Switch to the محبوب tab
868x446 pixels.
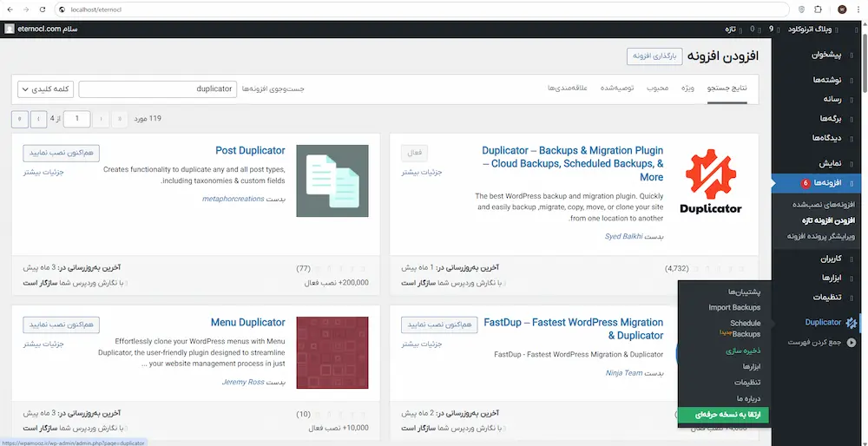coord(658,89)
